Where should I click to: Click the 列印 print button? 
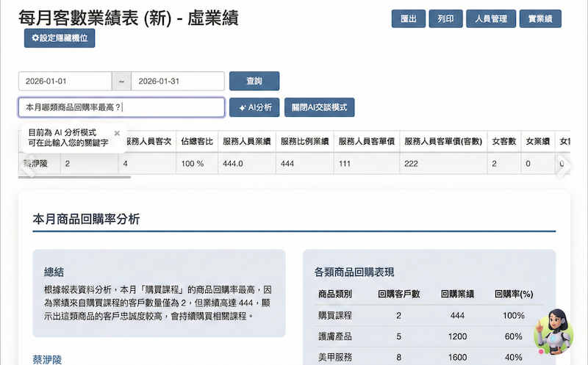(445, 19)
